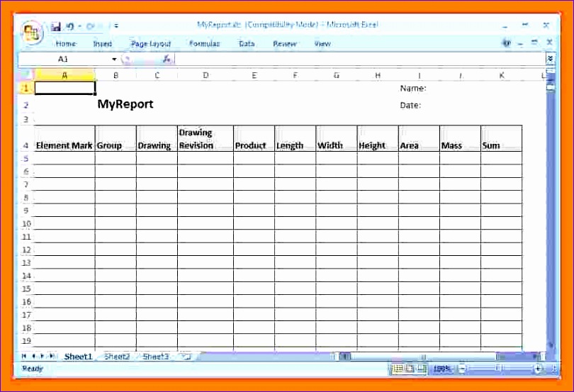
Task: Switch to Normal view in the status bar
Action: pos(398,369)
